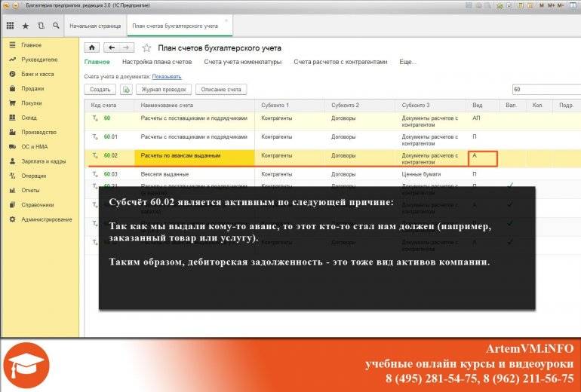Open the Главное section in sidebar
Image resolution: width=581 pixels, height=392 pixels.
pos(31,44)
